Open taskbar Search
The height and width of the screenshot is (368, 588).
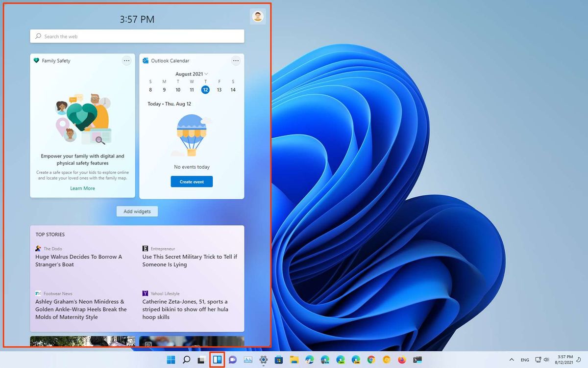pyautogui.click(x=186, y=359)
